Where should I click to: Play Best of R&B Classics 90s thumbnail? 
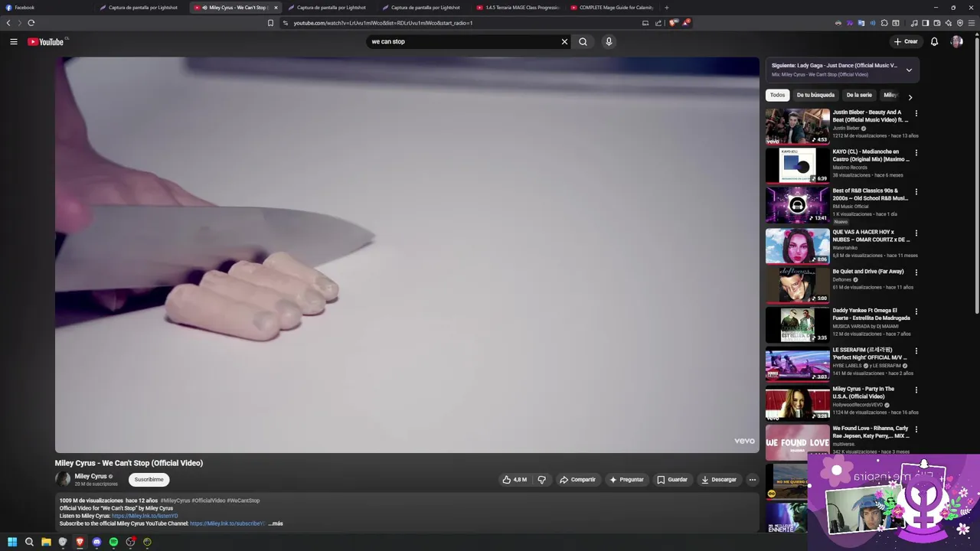[x=797, y=205]
